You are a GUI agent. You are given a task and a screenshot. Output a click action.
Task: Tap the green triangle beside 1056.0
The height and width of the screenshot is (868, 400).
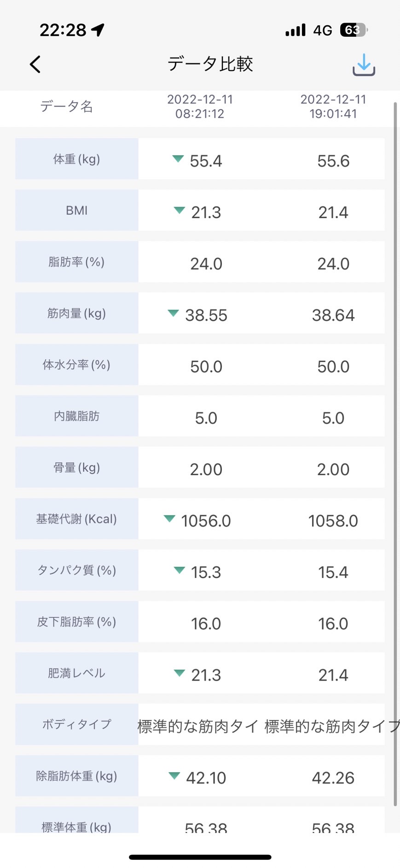169,518
